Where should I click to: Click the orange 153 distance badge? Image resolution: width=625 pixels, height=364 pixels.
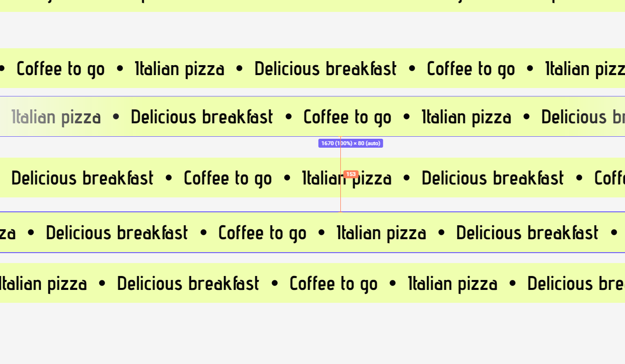(x=351, y=174)
